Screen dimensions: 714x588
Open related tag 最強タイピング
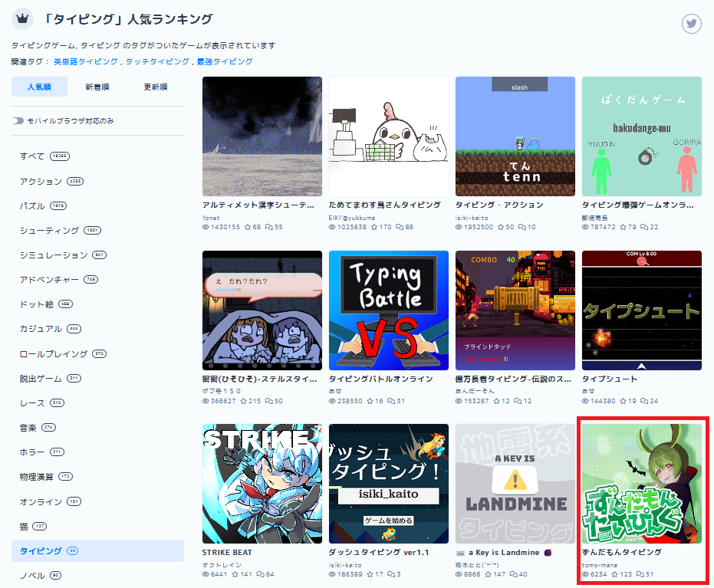[225, 61]
